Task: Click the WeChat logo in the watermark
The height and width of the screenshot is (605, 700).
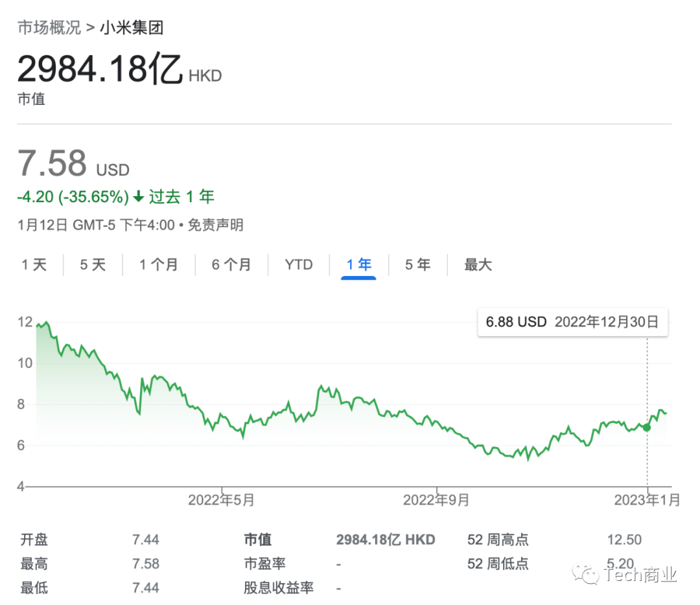Action: [589, 573]
